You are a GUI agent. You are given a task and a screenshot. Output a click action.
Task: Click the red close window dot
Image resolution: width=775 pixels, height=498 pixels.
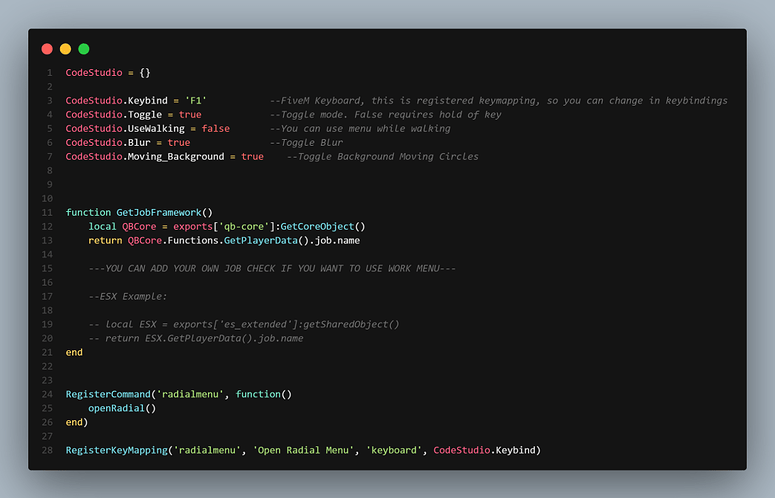point(47,48)
